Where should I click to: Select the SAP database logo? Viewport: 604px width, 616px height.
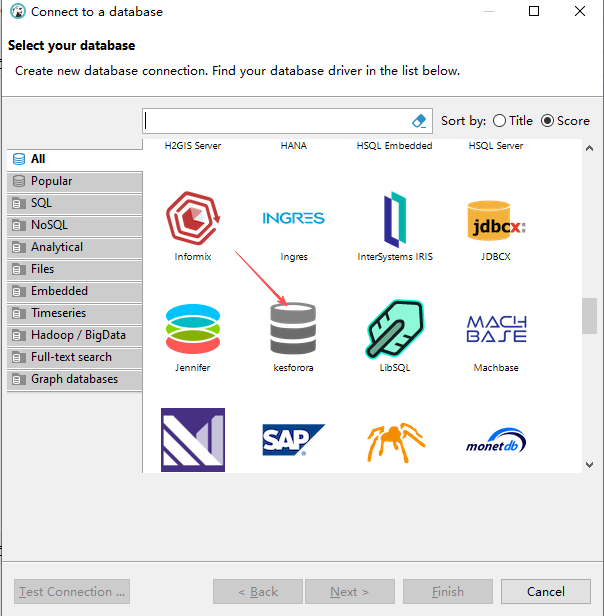[293, 440]
